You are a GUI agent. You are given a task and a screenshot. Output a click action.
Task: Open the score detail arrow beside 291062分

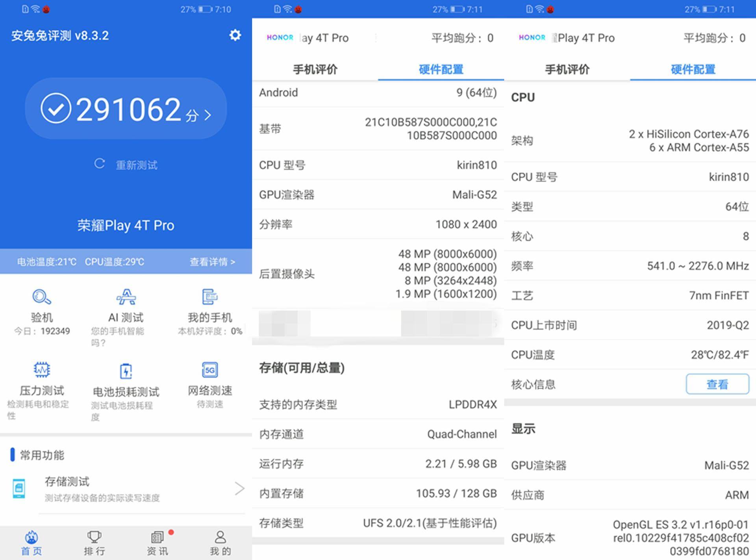tap(208, 115)
